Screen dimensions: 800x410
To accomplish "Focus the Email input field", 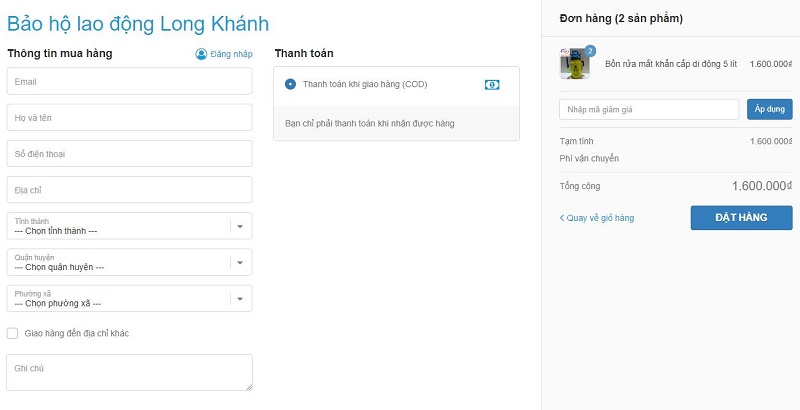I will 130,81.
